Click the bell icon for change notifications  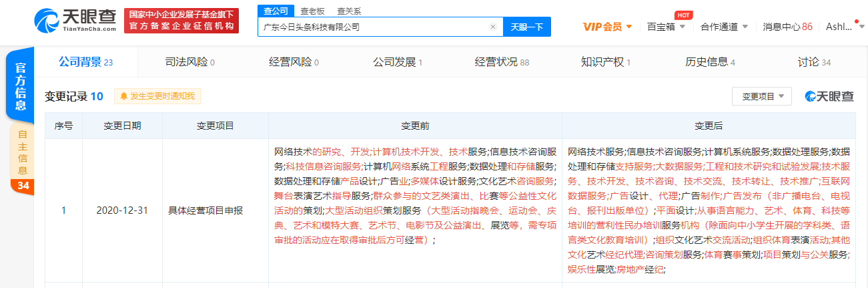[x=123, y=96]
